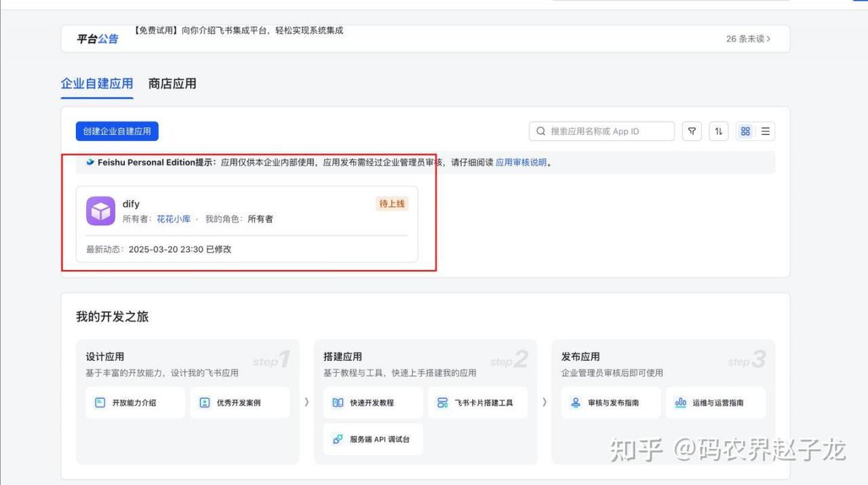This screenshot has width=868, height=485.
Task: Open the 飞书卡片搭建工具 card
Action: [x=478, y=402]
